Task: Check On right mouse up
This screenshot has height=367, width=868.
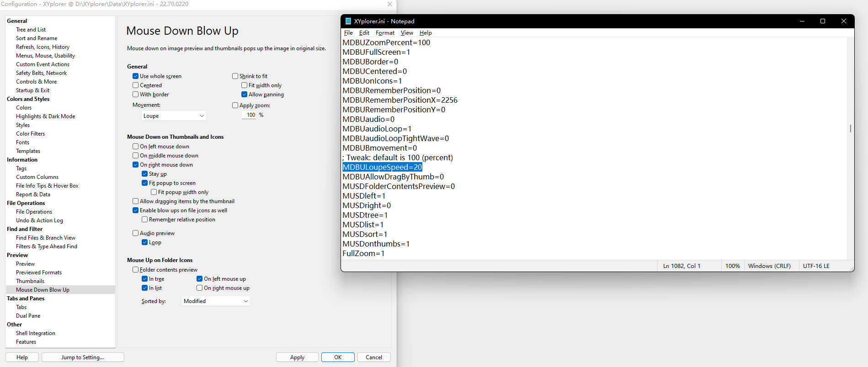Action: [x=200, y=288]
